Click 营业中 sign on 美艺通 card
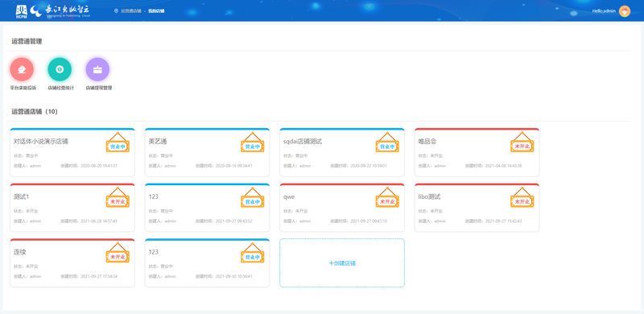Image resolution: width=644 pixels, height=314 pixels. [253, 143]
